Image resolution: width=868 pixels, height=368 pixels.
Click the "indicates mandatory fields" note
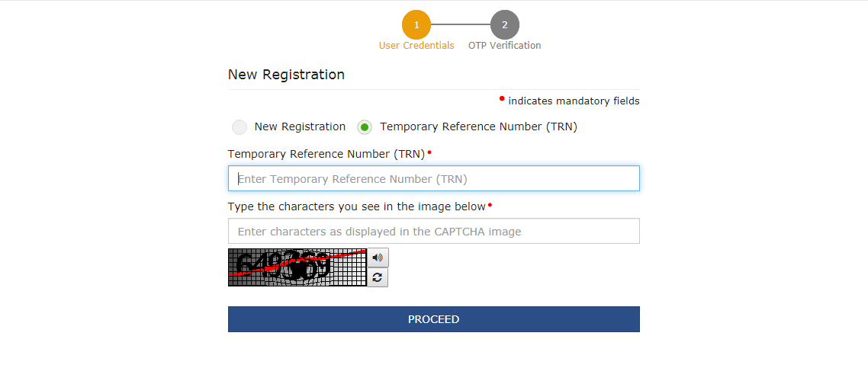574,101
